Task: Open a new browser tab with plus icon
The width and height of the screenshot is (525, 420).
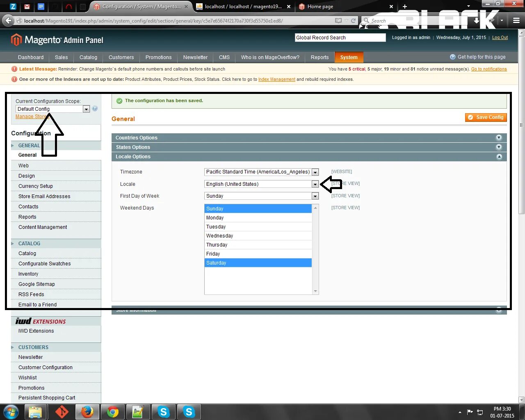Action: coord(405,7)
